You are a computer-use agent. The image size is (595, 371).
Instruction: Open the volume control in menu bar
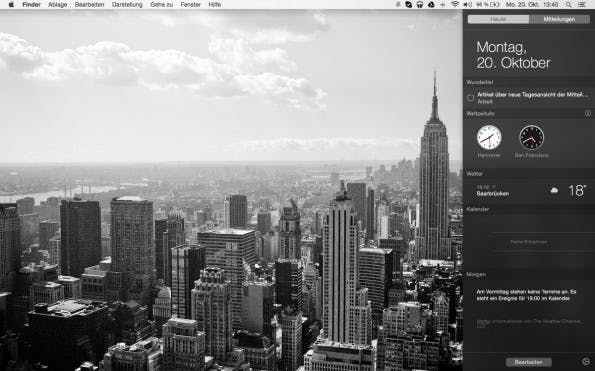coord(468,5)
